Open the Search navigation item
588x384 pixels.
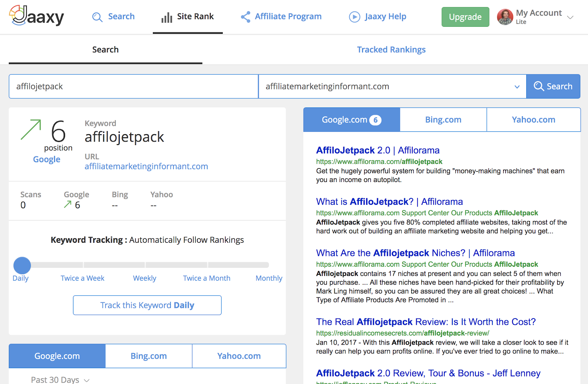[114, 17]
